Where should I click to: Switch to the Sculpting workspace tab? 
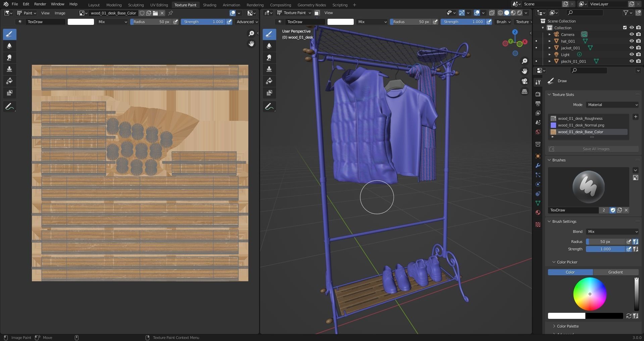(x=136, y=5)
